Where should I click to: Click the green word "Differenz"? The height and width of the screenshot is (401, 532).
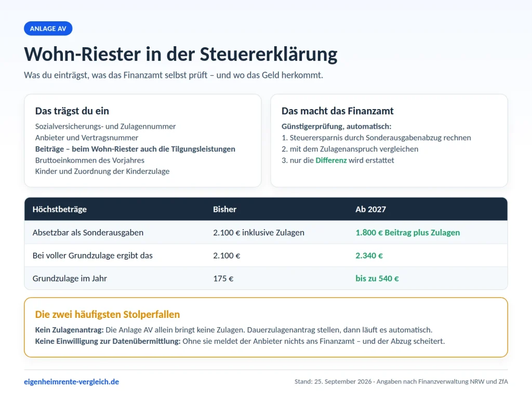[331, 160]
